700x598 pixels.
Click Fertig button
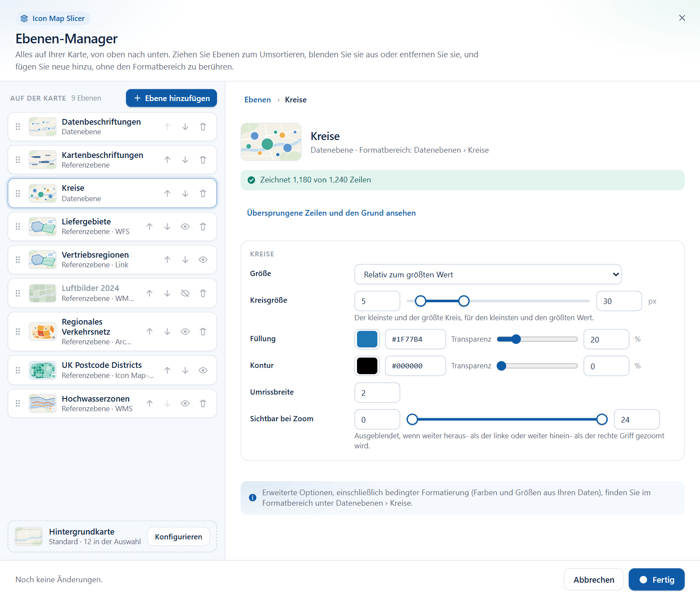(x=657, y=580)
